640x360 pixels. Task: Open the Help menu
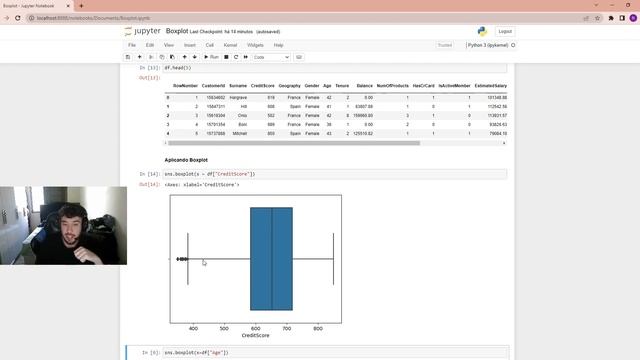point(278,45)
